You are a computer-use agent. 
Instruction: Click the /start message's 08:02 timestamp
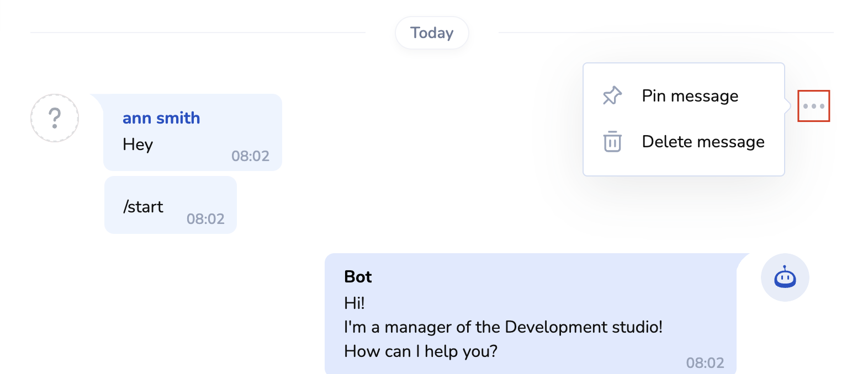pyautogui.click(x=205, y=219)
